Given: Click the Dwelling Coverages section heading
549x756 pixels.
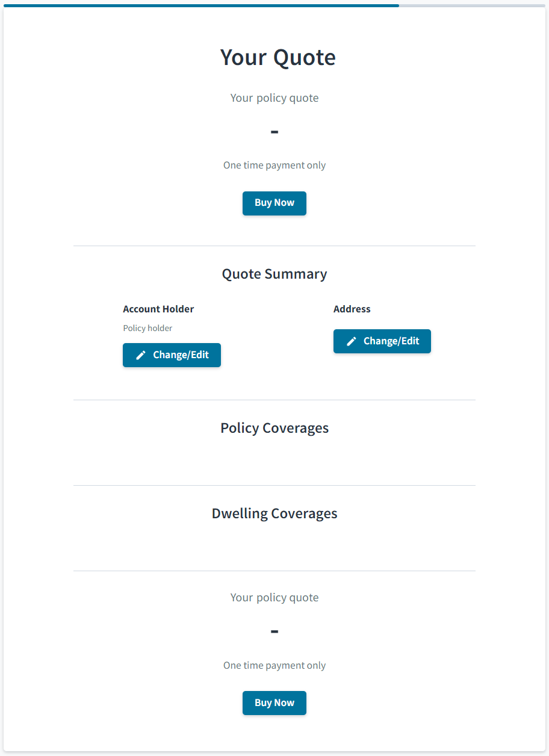Looking at the screenshot, I should (x=274, y=513).
